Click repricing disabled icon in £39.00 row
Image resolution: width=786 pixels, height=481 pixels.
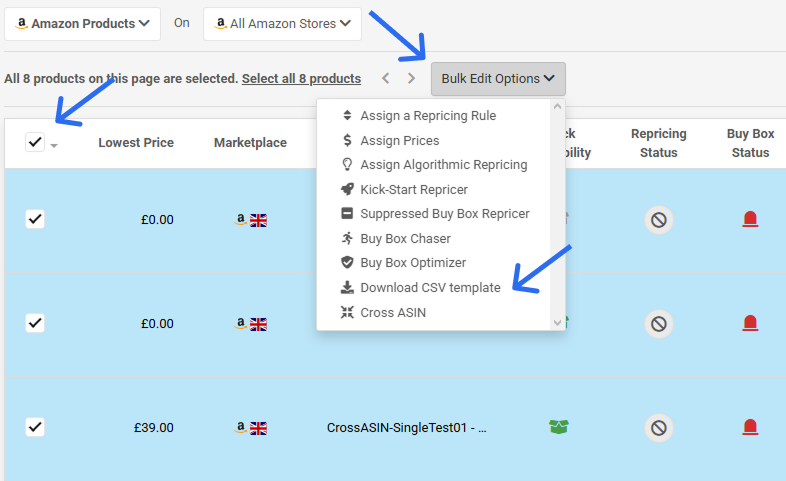(x=659, y=427)
